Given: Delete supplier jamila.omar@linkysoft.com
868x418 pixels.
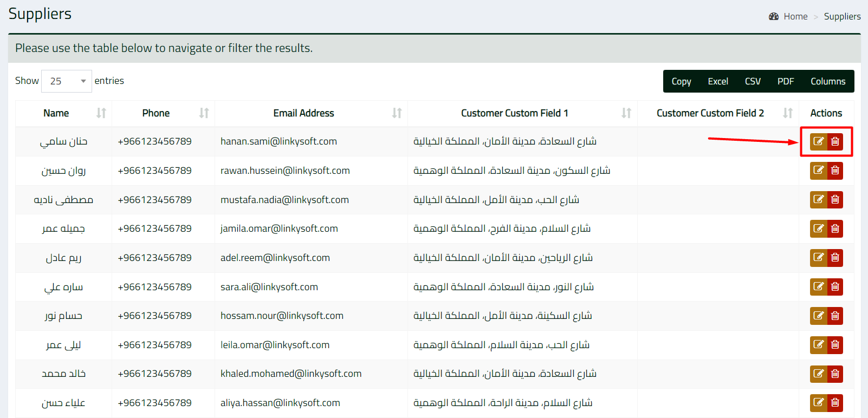Looking at the screenshot, I should tap(835, 228).
